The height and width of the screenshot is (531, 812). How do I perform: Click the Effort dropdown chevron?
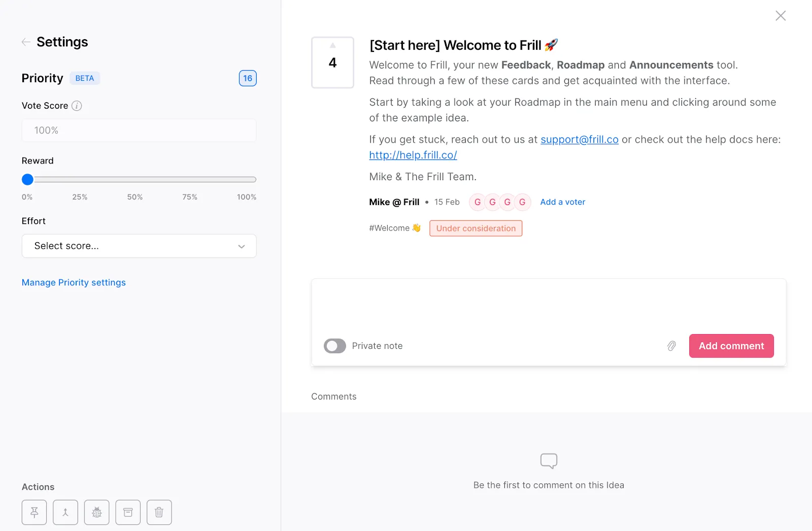tap(242, 246)
